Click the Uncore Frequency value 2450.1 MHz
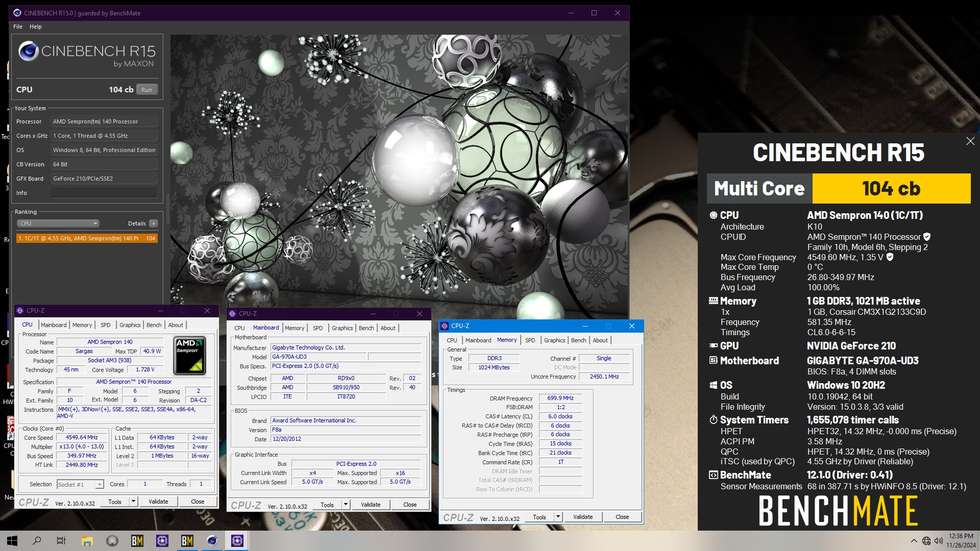980x551 pixels. [604, 377]
